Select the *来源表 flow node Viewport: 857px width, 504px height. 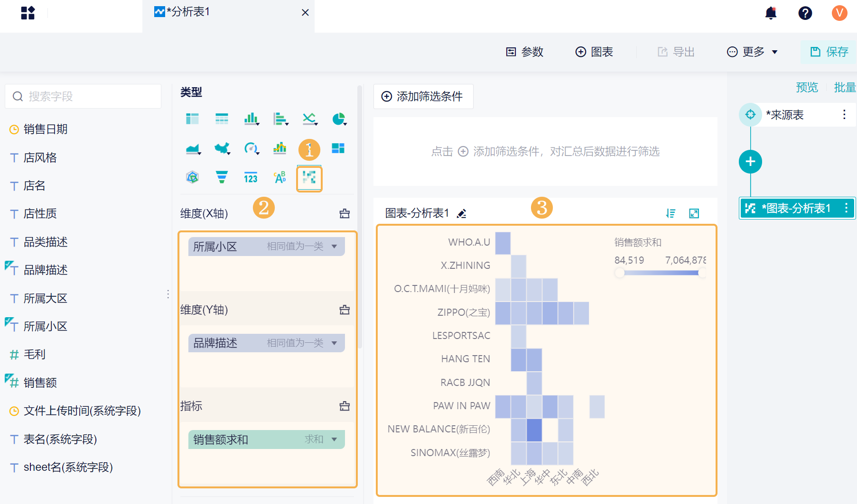pos(797,115)
